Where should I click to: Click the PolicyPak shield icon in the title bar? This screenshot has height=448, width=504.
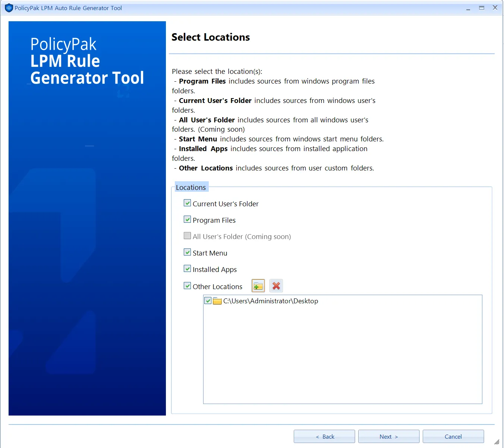(x=8, y=7)
